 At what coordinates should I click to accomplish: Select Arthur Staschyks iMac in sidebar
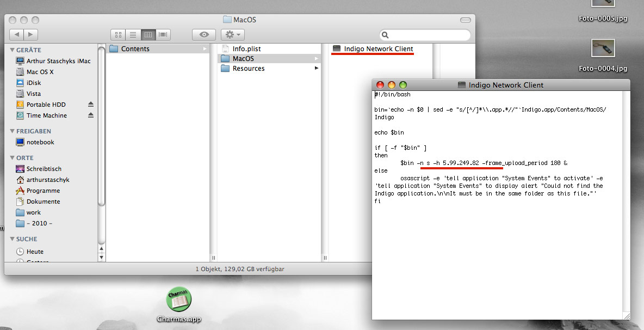(53, 61)
